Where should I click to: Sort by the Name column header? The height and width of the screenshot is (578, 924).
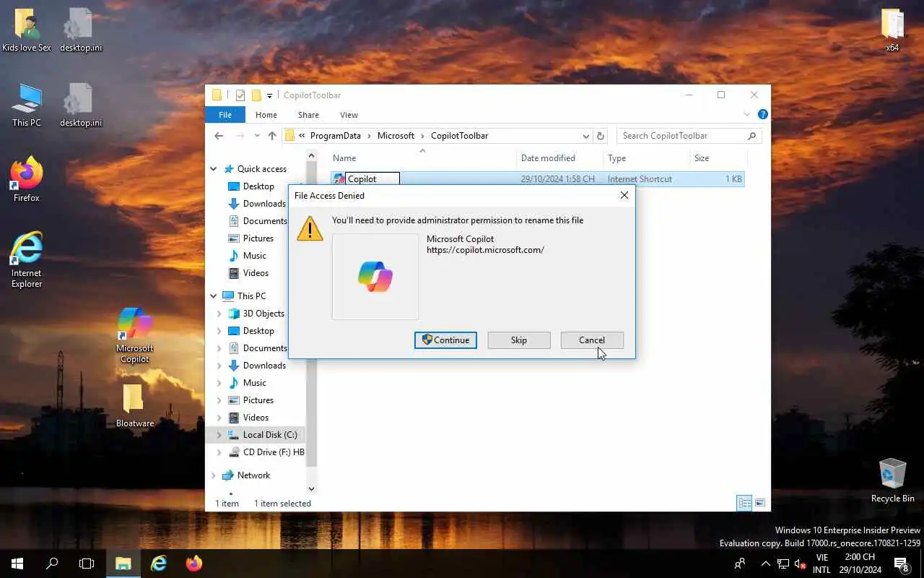point(422,158)
